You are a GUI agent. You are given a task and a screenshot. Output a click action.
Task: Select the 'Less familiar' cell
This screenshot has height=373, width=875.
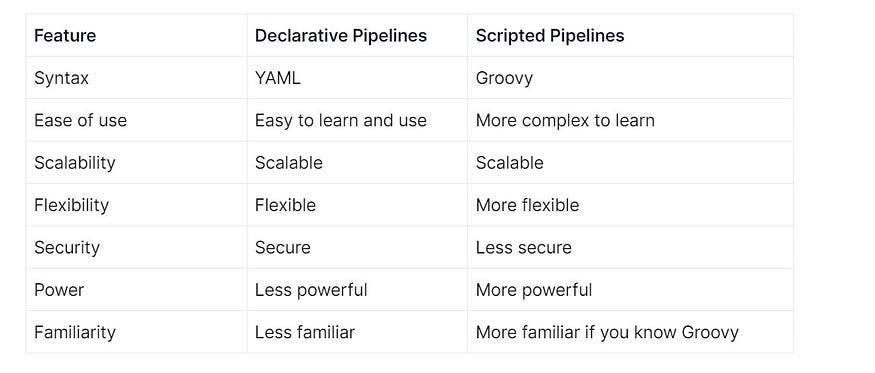305,333
